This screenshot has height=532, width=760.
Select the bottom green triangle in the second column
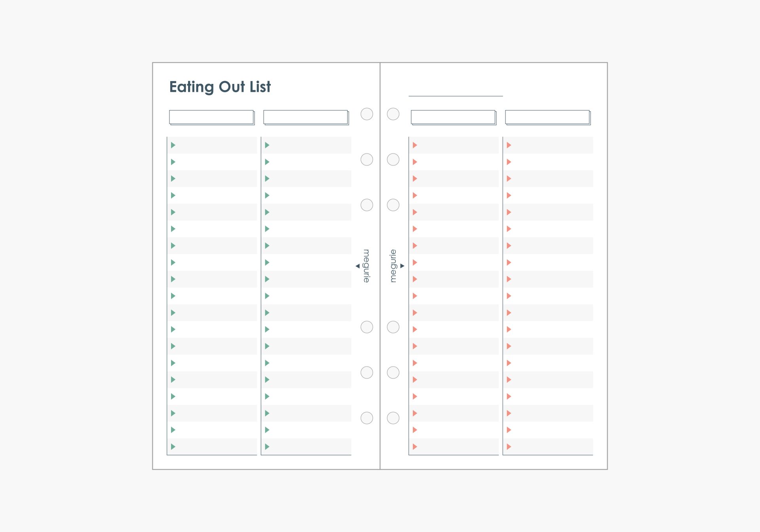pyautogui.click(x=267, y=446)
